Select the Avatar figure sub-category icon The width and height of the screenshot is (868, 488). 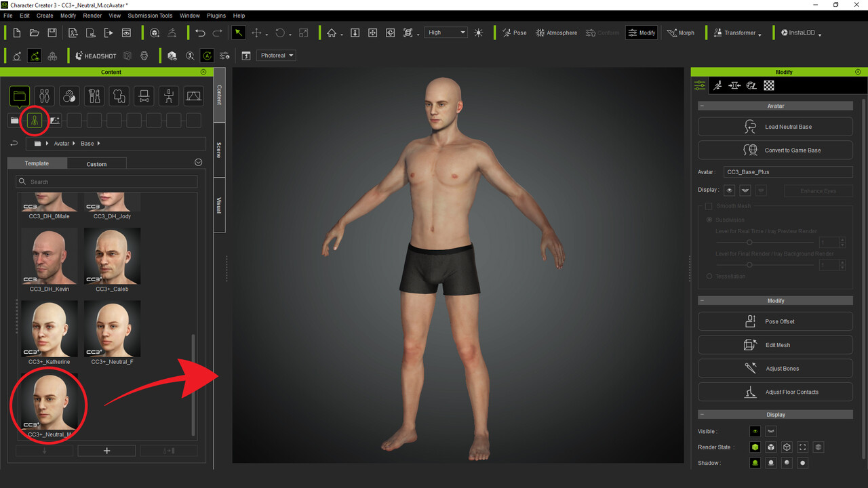pos(34,121)
